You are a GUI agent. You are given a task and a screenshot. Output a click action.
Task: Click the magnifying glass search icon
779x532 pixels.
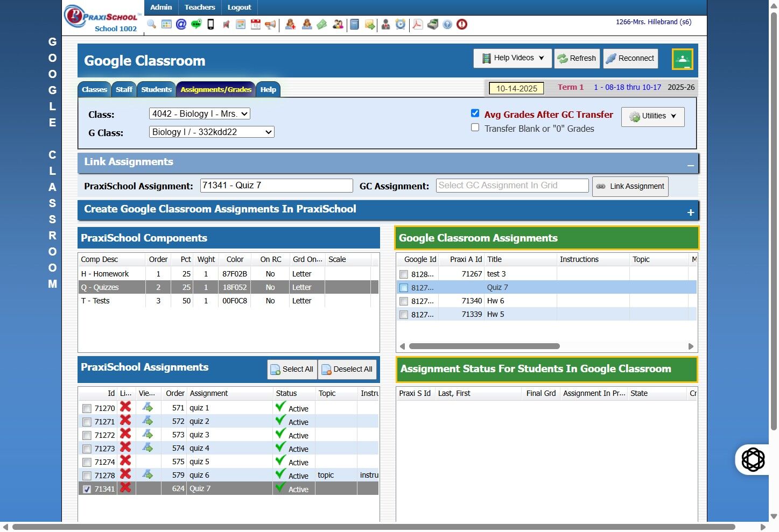point(151,24)
